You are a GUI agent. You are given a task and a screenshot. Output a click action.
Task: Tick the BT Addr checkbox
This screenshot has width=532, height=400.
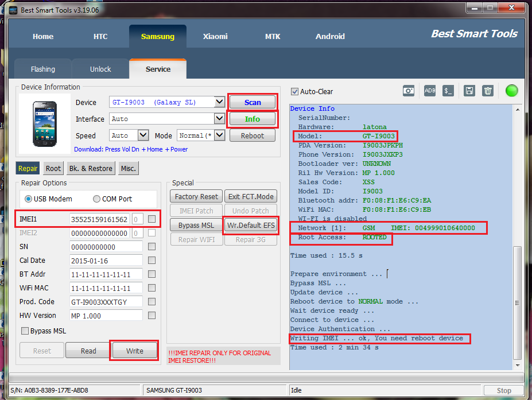(x=152, y=274)
